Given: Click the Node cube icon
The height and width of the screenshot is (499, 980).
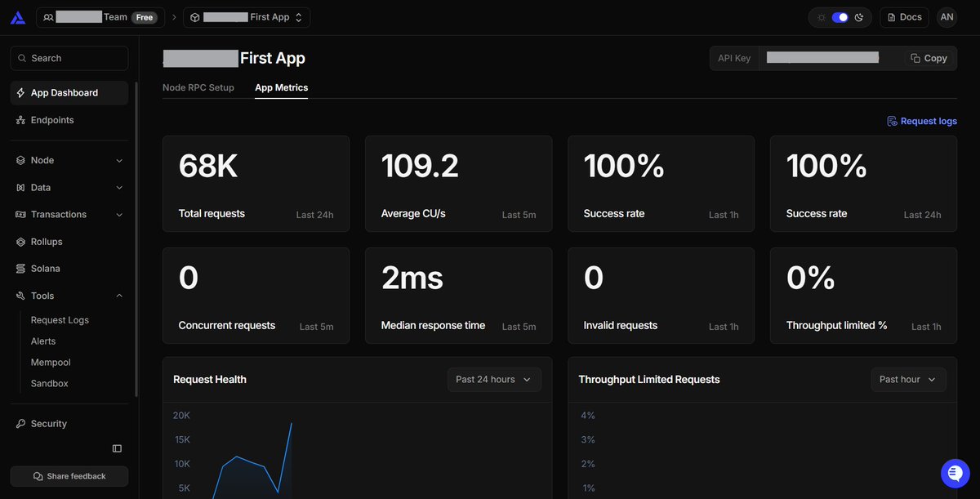Looking at the screenshot, I should (x=20, y=161).
